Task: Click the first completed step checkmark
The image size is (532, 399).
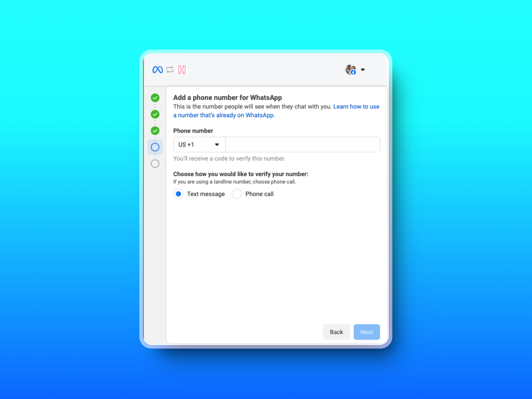Action: click(155, 98)
